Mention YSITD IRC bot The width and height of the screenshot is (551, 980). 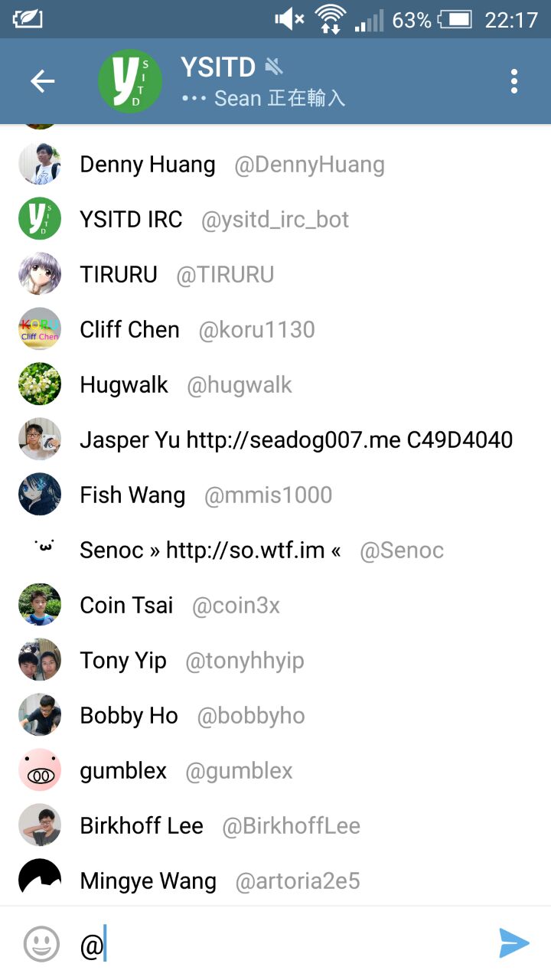275,219
